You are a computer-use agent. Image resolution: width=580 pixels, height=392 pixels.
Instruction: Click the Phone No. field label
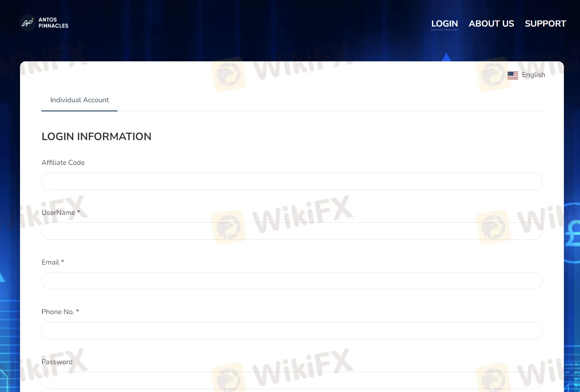point(58,312)
